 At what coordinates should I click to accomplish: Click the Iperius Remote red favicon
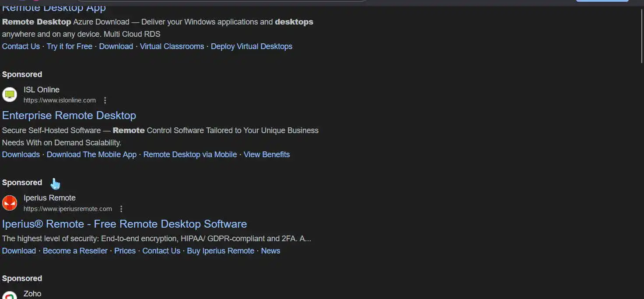tap(10, 203)
